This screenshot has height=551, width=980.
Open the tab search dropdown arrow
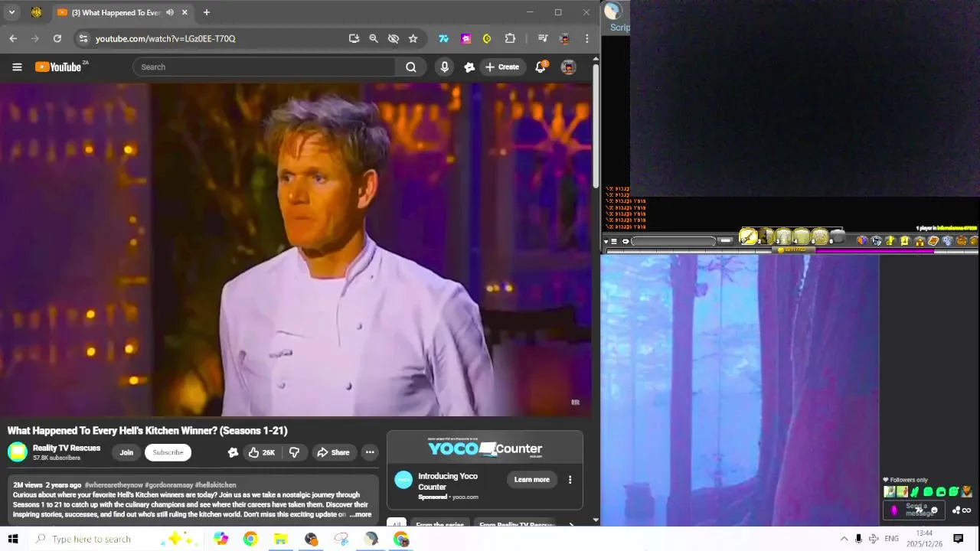coord(11,12)
